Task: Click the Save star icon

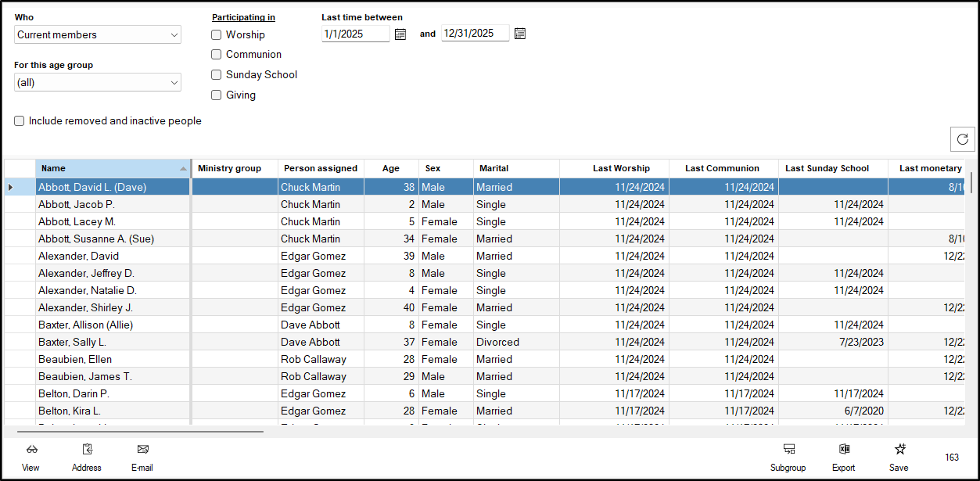Action: pos(899,450)
